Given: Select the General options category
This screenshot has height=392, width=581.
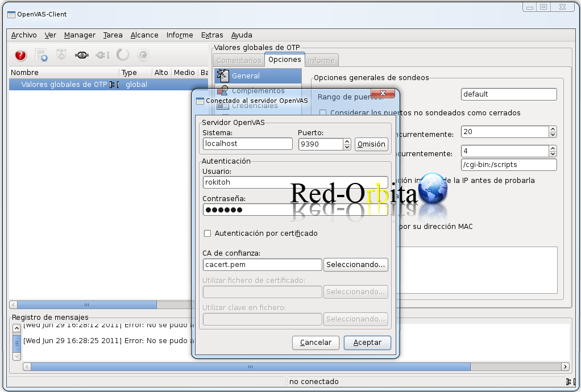Looking at the screenshot, I should coord(258,76).
